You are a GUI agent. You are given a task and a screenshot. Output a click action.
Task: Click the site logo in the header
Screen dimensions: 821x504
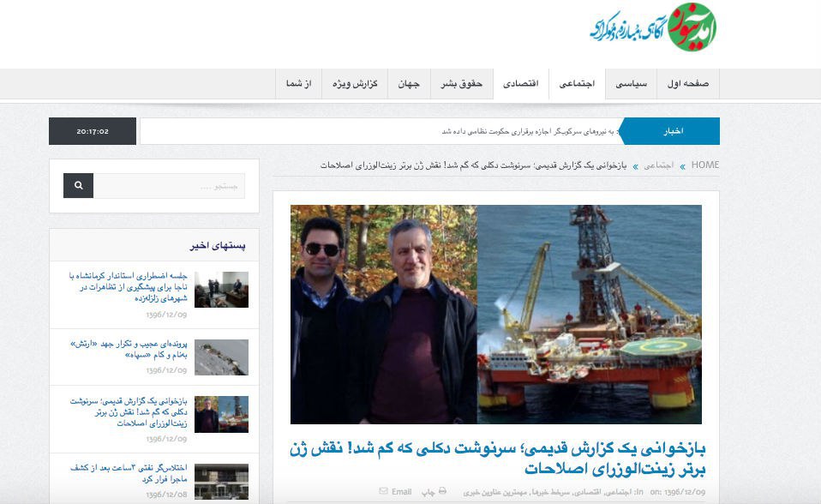pyautogui.click(x=653, y=27)
